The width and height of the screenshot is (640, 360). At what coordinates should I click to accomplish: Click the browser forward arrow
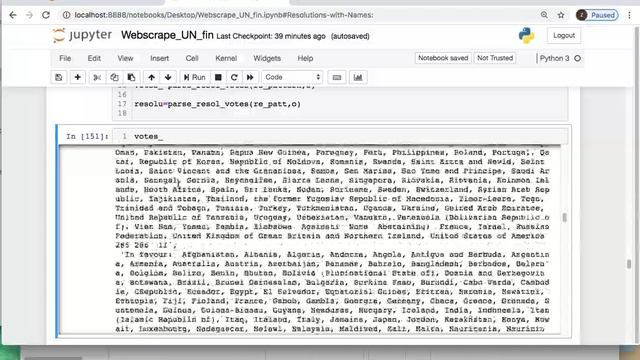(29, 15)
